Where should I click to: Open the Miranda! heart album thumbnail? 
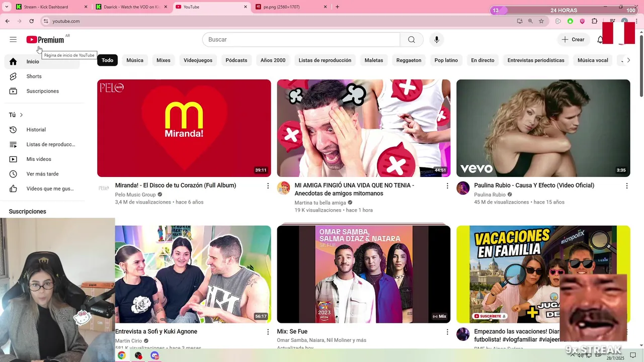point(184,128)
